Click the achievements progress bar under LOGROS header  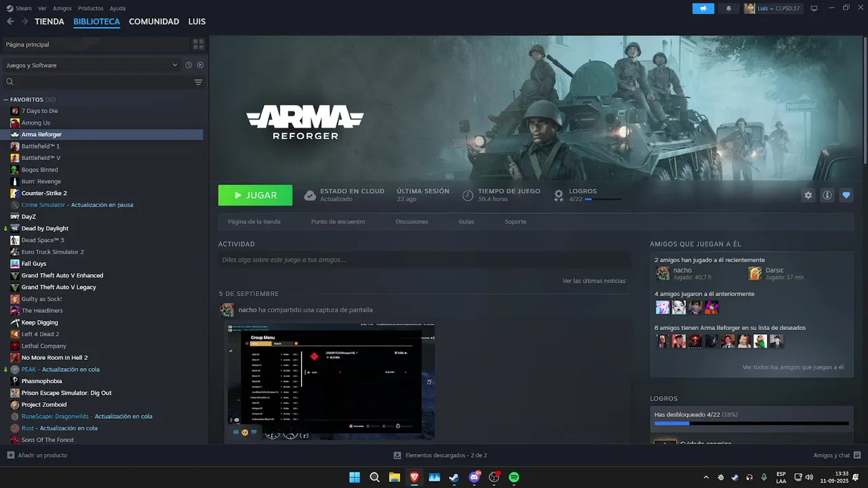click(x=603, y=199)
